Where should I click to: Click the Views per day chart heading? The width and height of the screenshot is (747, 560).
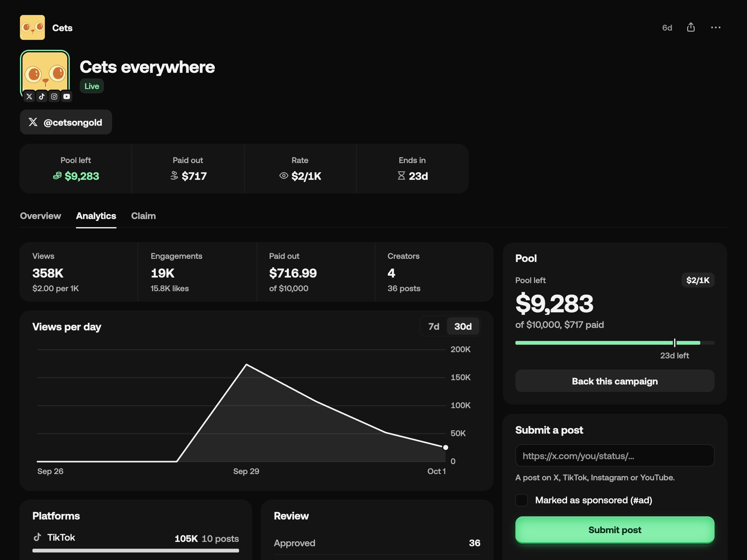[x=67, y=327]
